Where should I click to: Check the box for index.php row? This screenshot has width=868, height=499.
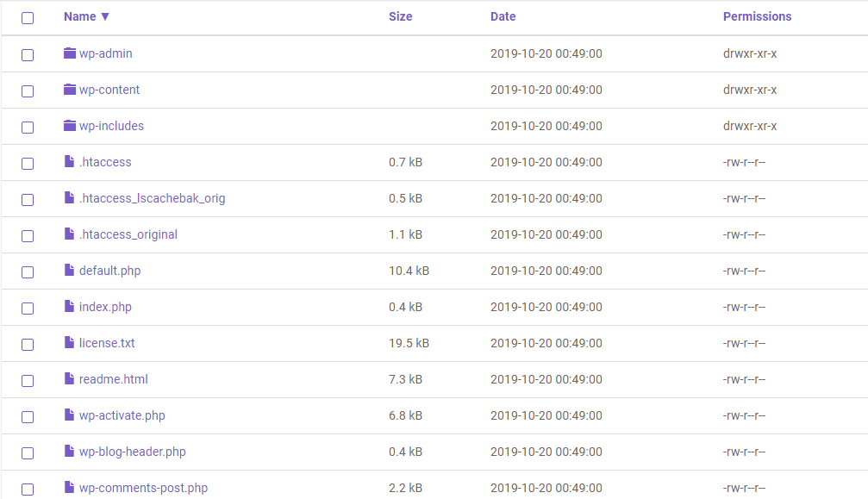pyautogui.click(x=28, y=309)
